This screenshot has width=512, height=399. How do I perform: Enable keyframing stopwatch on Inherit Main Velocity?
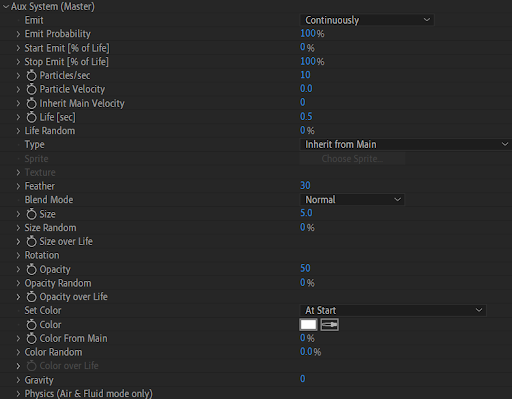(31, 103)
